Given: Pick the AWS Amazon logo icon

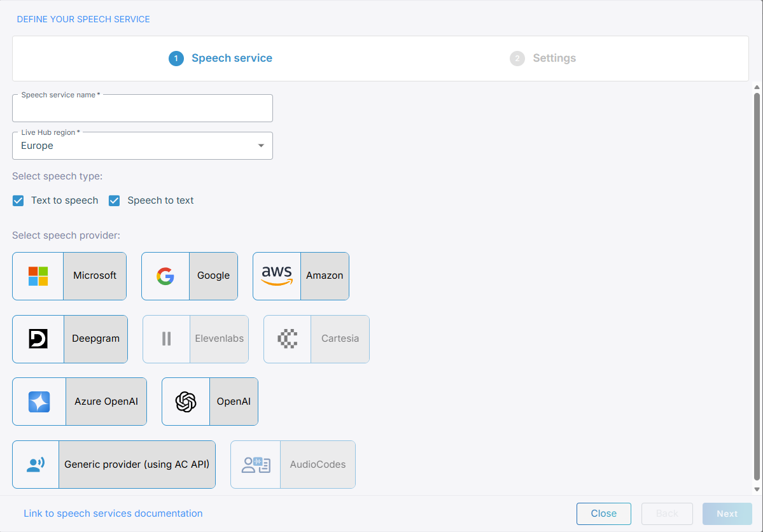Looking at the screenshot, I should point(277,276).
